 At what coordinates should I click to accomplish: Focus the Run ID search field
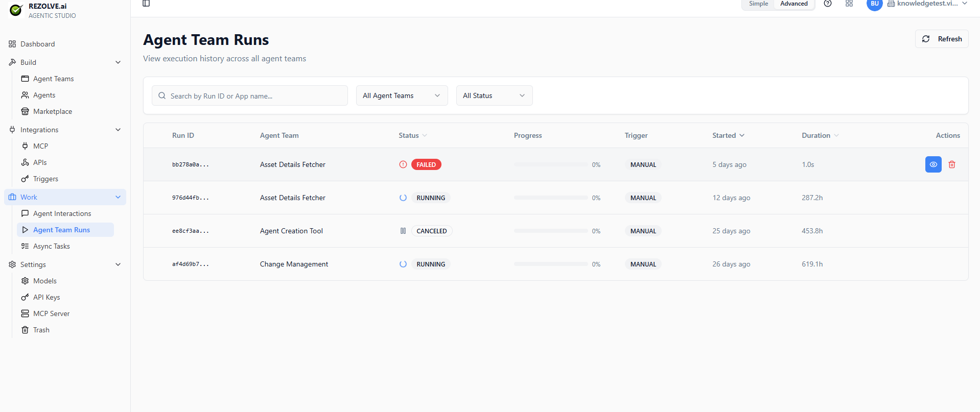coord(250,95)
